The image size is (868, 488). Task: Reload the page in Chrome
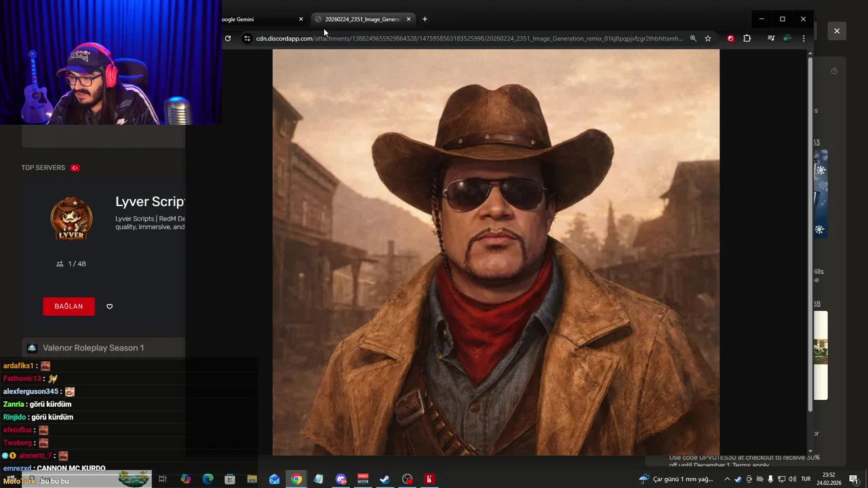228,39
